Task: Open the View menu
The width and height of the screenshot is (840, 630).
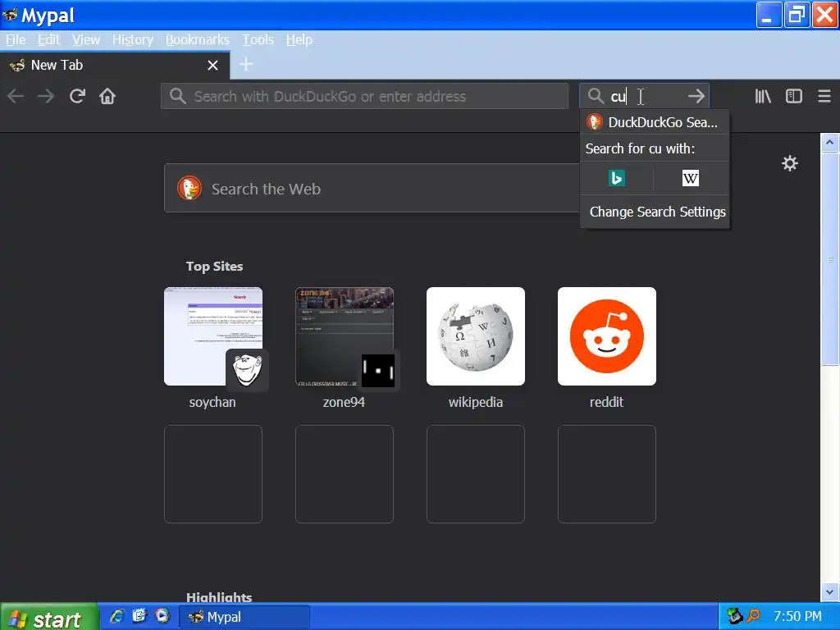Action: [x=86, y=40]
